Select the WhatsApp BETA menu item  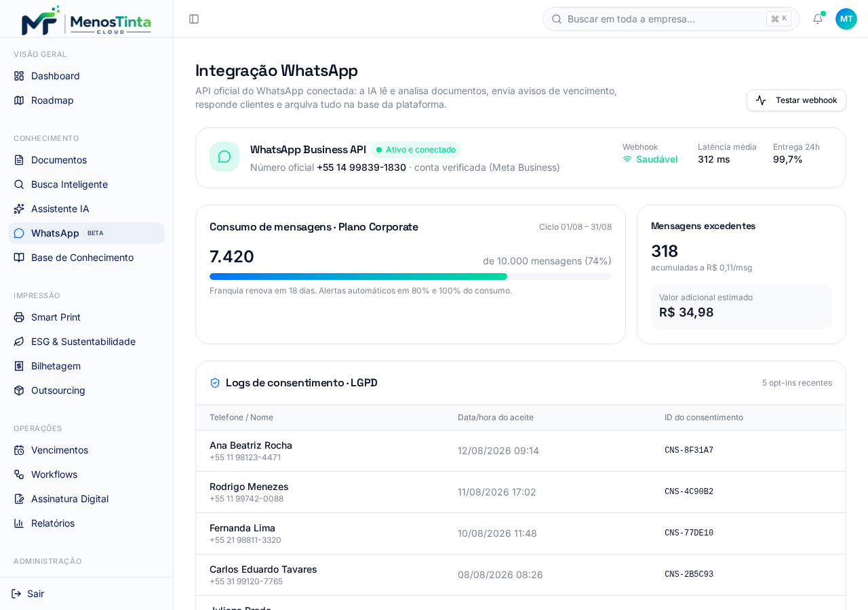[x=86, y=233]
